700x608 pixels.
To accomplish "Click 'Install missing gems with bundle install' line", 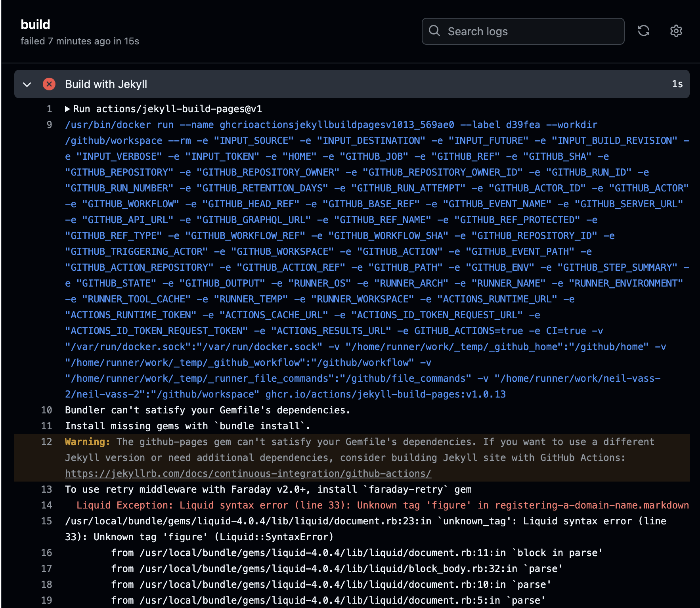I will point(187,426).
